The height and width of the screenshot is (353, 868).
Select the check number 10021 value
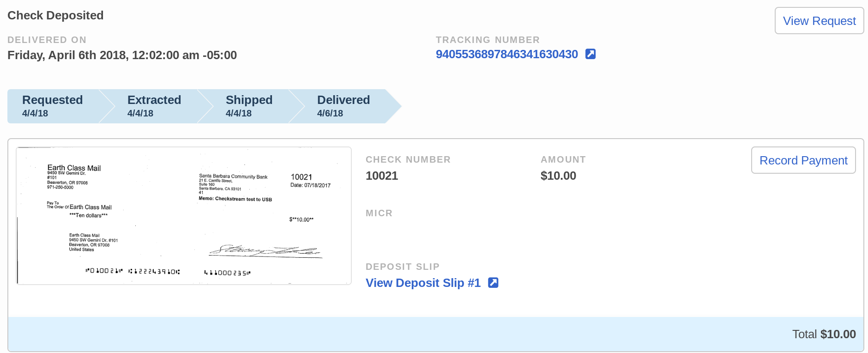coord(382,176)
